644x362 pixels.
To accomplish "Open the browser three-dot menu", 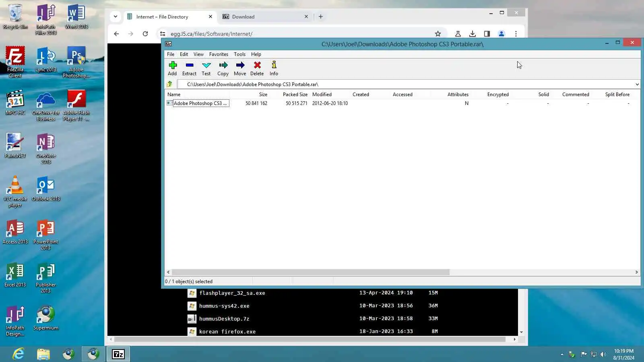I will (516, 34).
